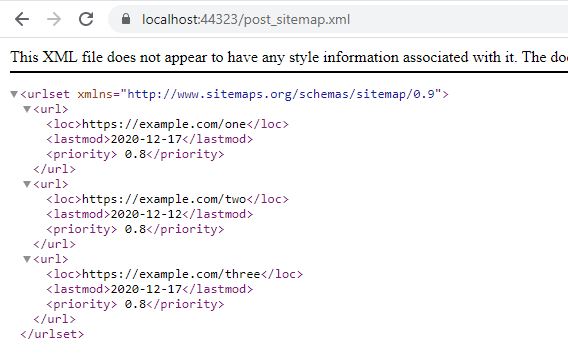
Task: Collapse the first url node triangle
Action: pyautogui.click(x=27, y=109)
